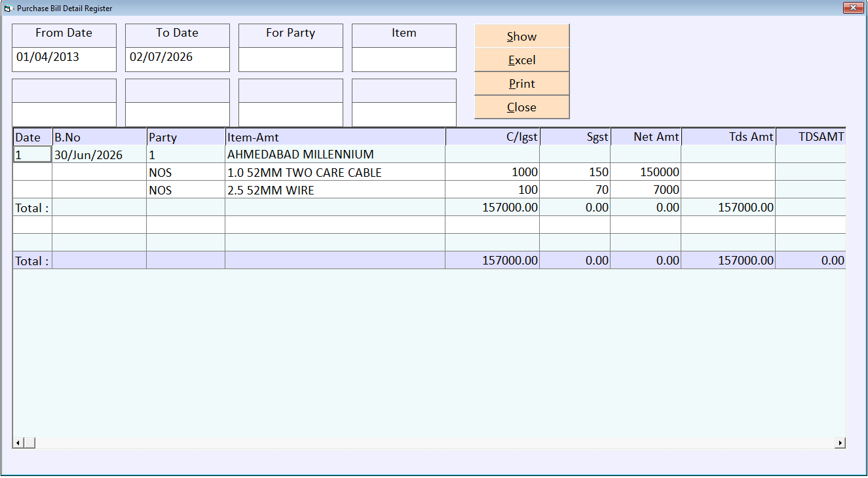The width and height of the screenshot is (868, 478).
Task: Select the Net Amt column header
Action: [x=645, y=137]
